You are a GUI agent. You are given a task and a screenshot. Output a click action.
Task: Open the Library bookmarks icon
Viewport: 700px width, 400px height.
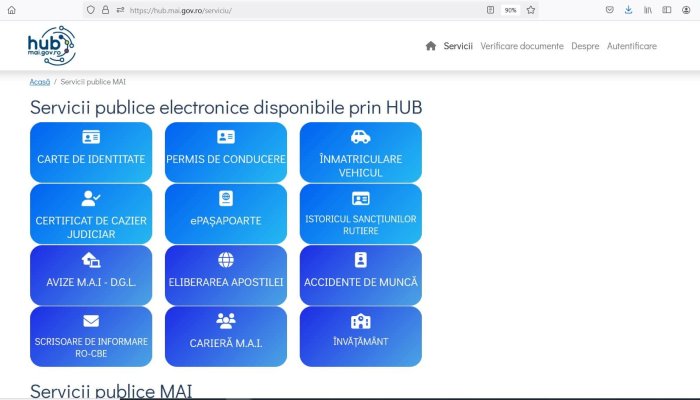tap(648, 10)
